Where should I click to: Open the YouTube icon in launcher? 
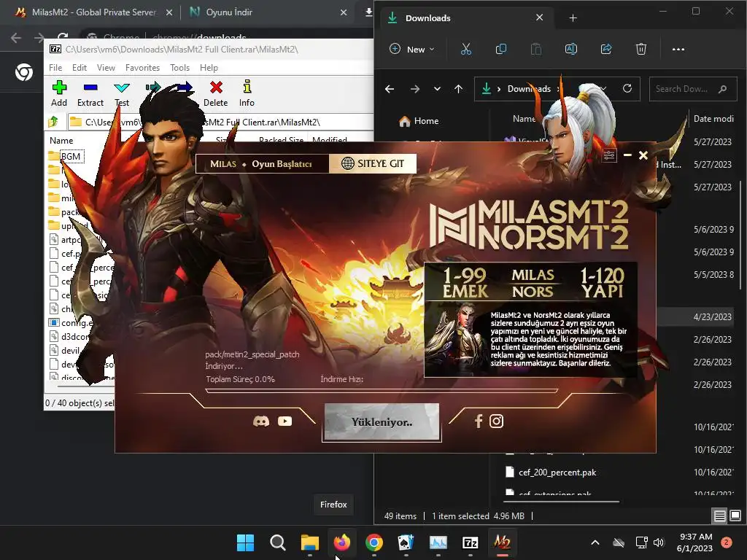(285, 421)
